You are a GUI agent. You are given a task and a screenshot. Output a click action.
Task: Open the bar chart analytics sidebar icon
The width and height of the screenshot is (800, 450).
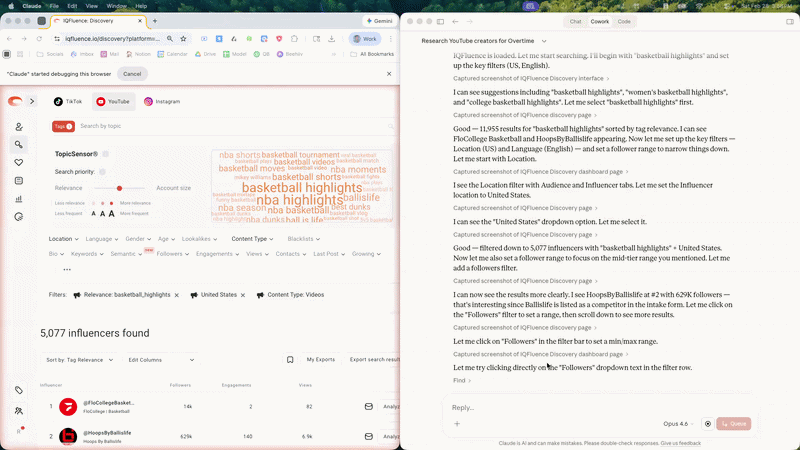(19, 199)
